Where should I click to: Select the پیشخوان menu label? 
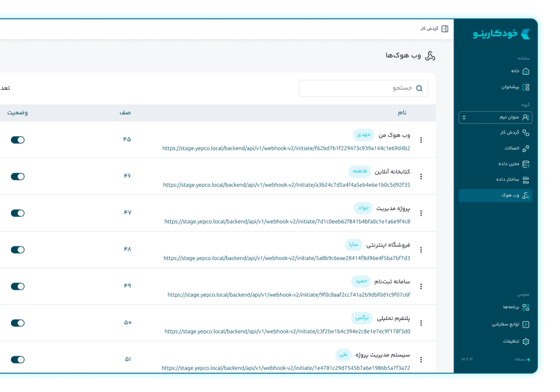[x=510, y=87]
